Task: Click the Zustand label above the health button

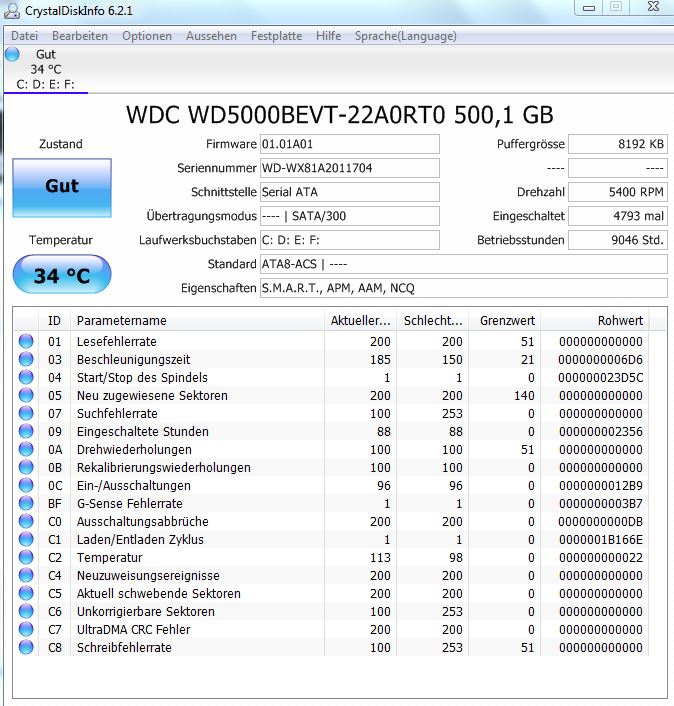Action: click(61, 144)
